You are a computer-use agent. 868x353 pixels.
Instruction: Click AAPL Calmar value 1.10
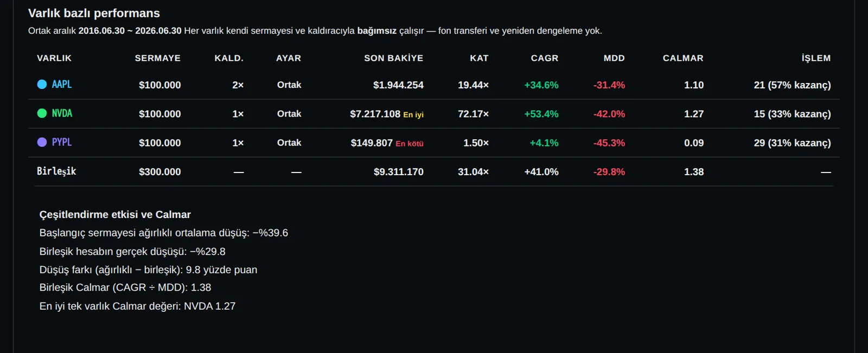click(x=694, y=85)
